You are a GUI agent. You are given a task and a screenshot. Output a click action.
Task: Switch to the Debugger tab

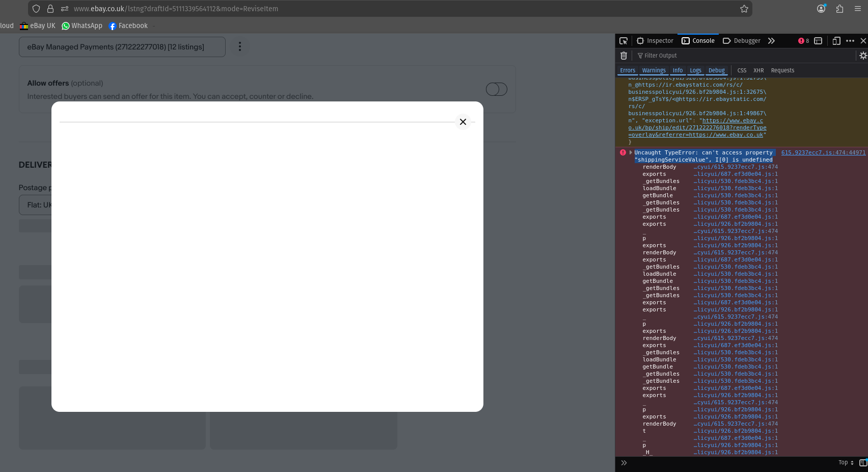click(742, 41)
